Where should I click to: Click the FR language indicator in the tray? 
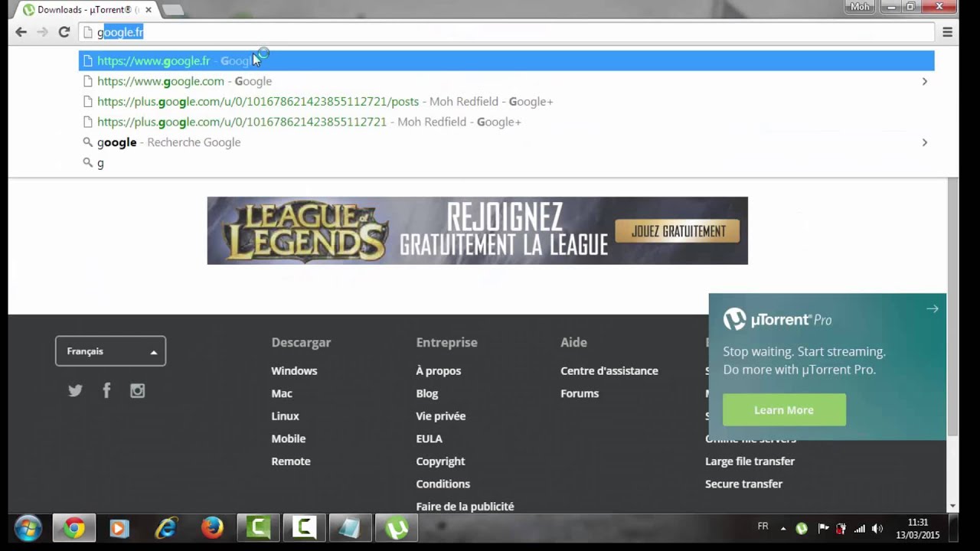point(763,527)
